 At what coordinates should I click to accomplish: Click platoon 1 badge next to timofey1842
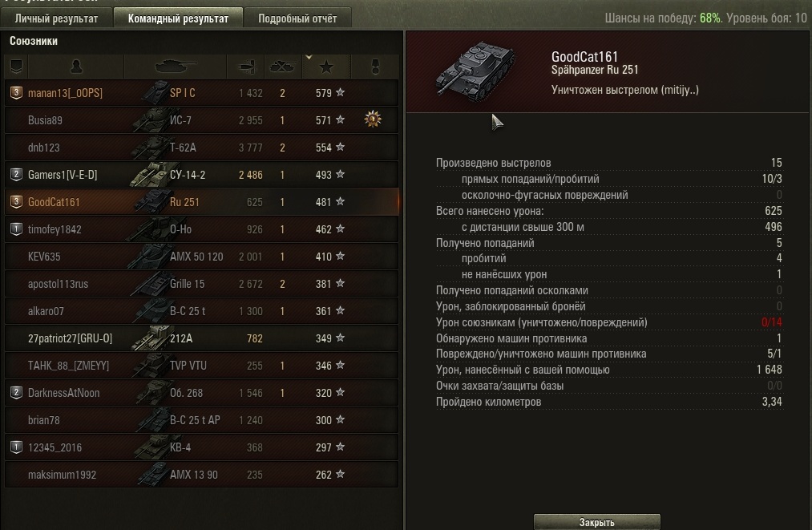[16, 229]
